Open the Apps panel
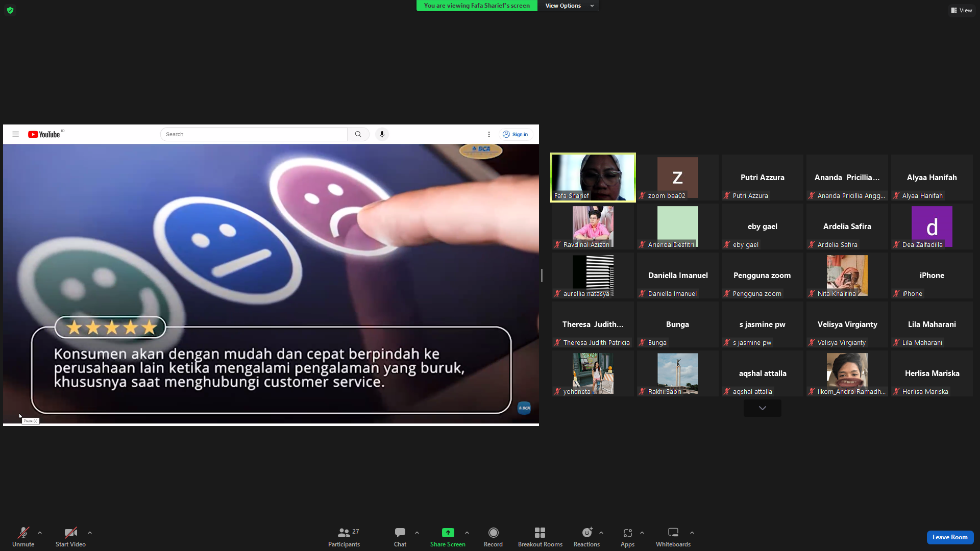980x551 pixels. coord(627,537)
